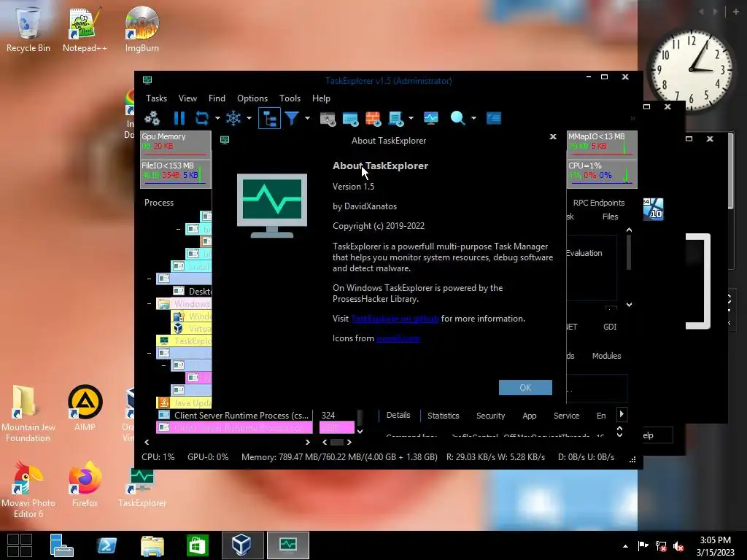Click the system monitor graph toolbar icon
Viewport: 747px width, 560px height.
[x=431, y=118]
